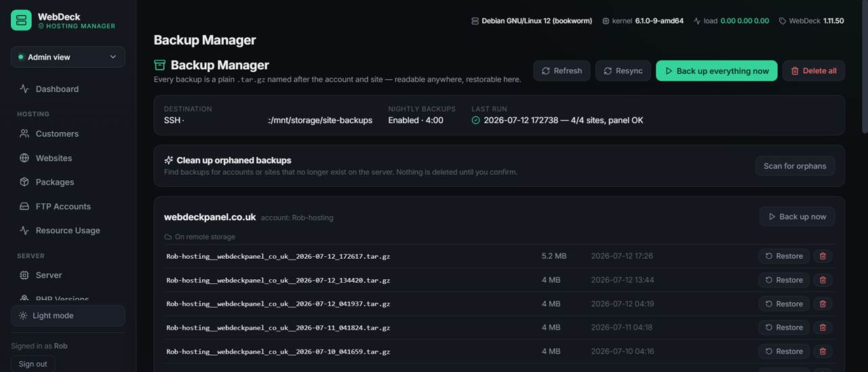Click the sparkle icon beside Clean up orphaned backups
The image size is (868, 372).
[169, 161]
